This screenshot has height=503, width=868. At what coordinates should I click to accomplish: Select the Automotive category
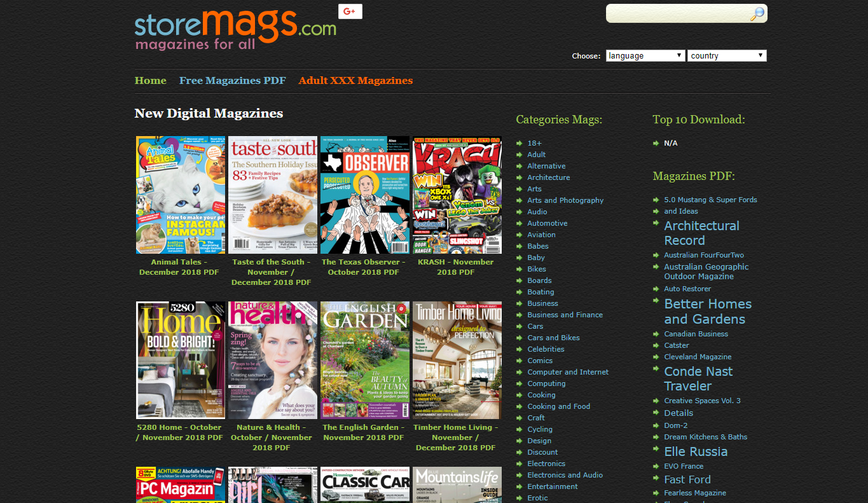tap(548, 223)
